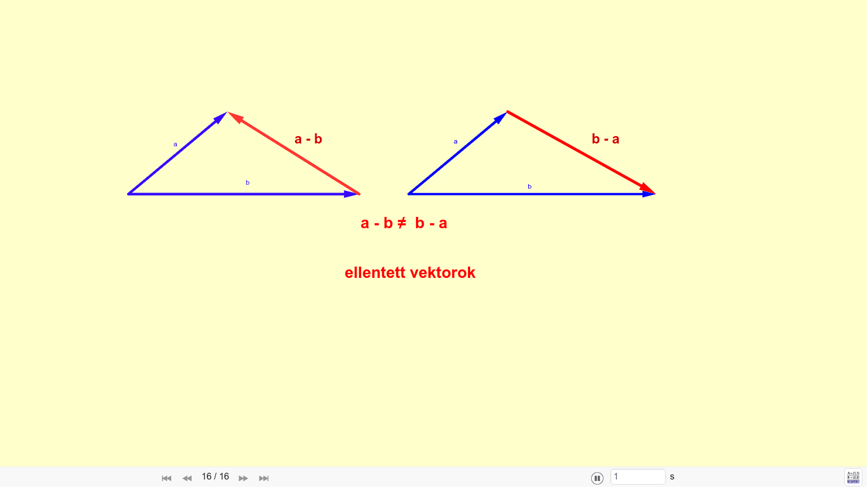Open the construction protocol icon

pyautogui.click(x=853, y=477)
